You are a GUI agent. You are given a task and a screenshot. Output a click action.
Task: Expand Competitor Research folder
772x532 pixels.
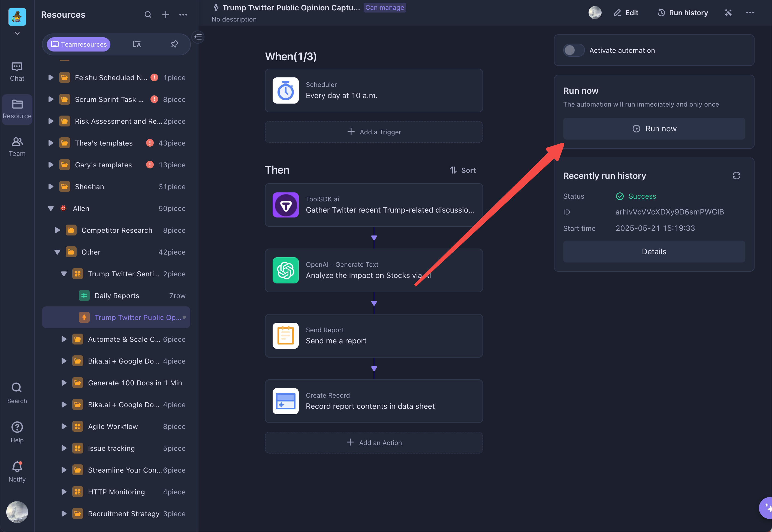click(57, 230)
